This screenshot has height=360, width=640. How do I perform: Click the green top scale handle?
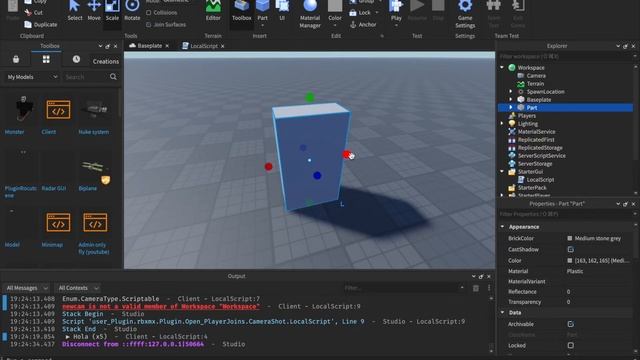tap(310, 97)
